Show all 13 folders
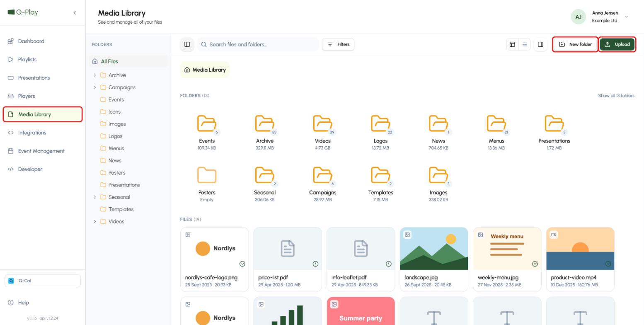 [616, 95]
